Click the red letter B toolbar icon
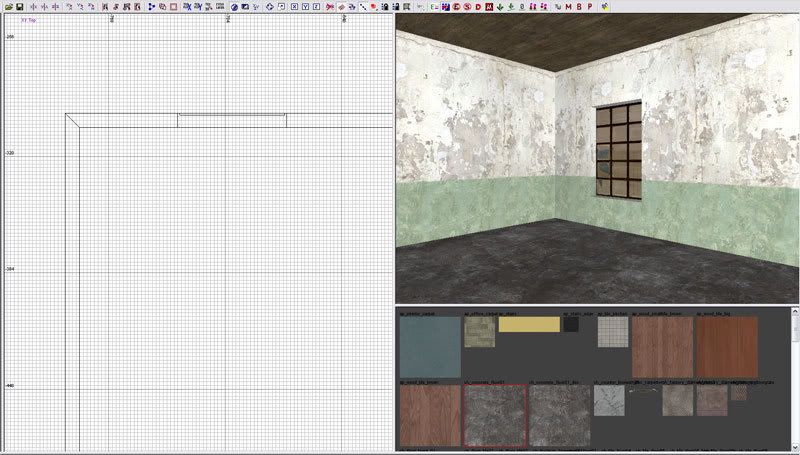800x455 pixels. (x=580, y=7)
